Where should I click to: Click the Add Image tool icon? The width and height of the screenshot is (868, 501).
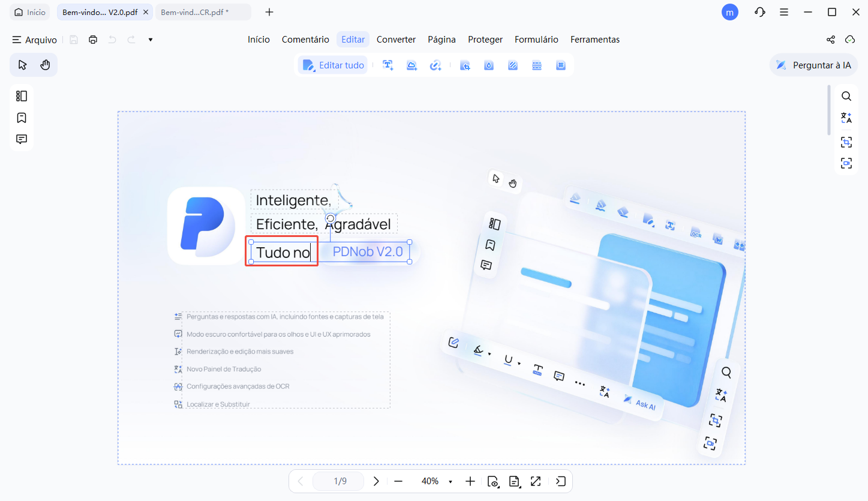click(x=412, y=65)
